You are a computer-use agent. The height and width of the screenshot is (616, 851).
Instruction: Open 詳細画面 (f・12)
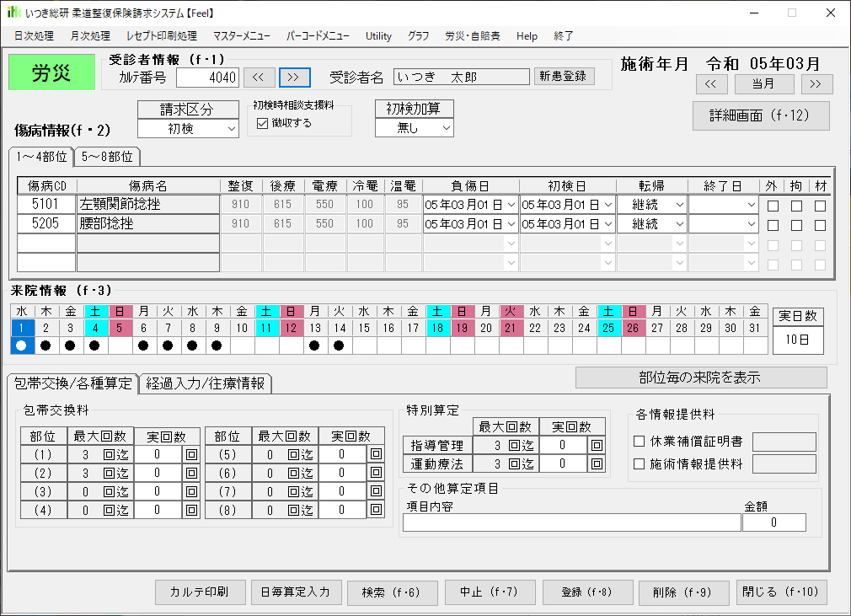pyautogui.click(x=761, y=116)
